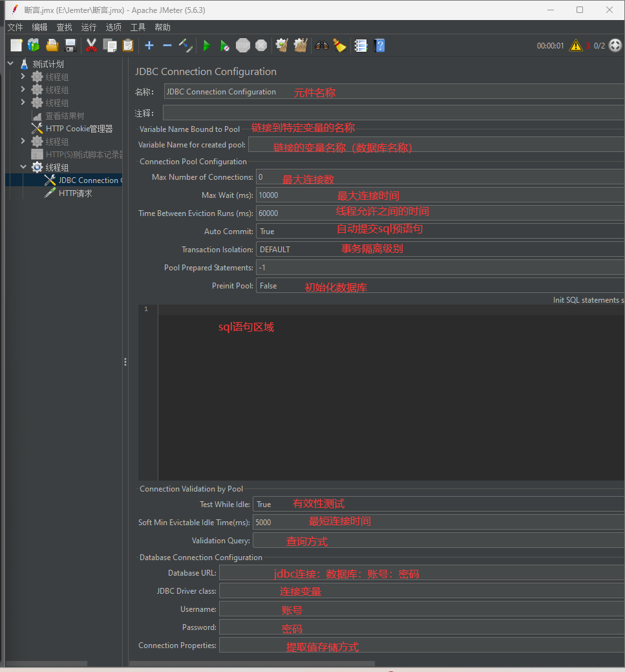This screenshot has height=672, width=625.
Task: Open the 帮助 menu
Action: pos(163,27)
